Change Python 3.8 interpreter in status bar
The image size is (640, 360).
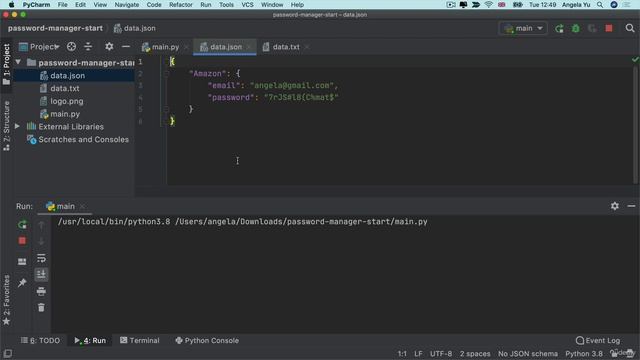coord(584,353)
